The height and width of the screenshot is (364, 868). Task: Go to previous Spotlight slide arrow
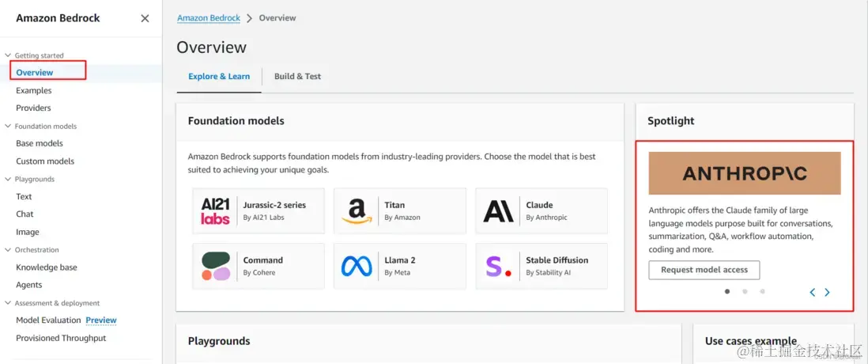pos(812,292)
